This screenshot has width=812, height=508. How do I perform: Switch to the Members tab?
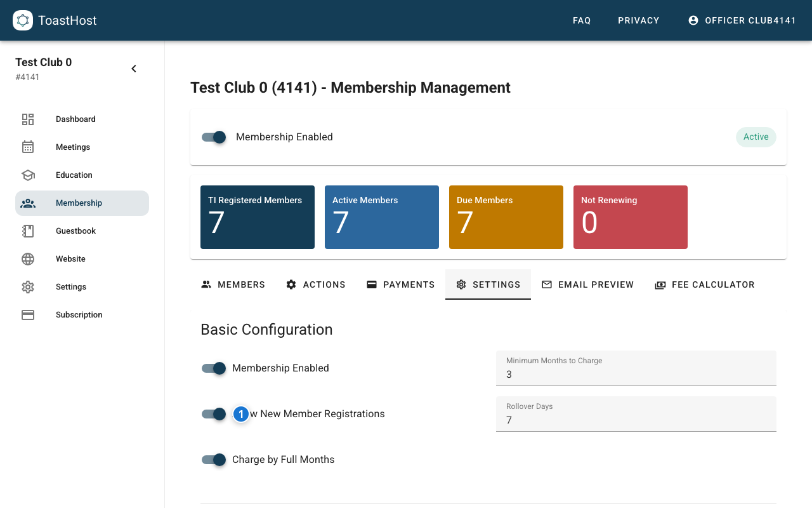[x=233, y=284]
